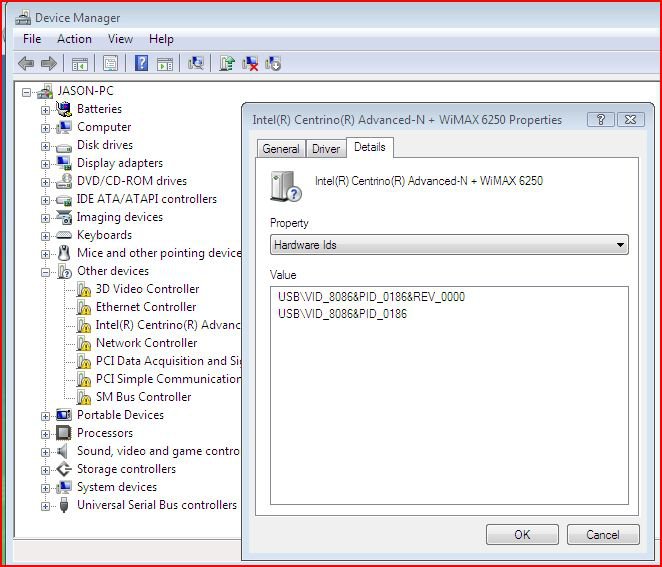
Task: Select PCI Simple Communications entry
Action: click(x=168, y=379)
